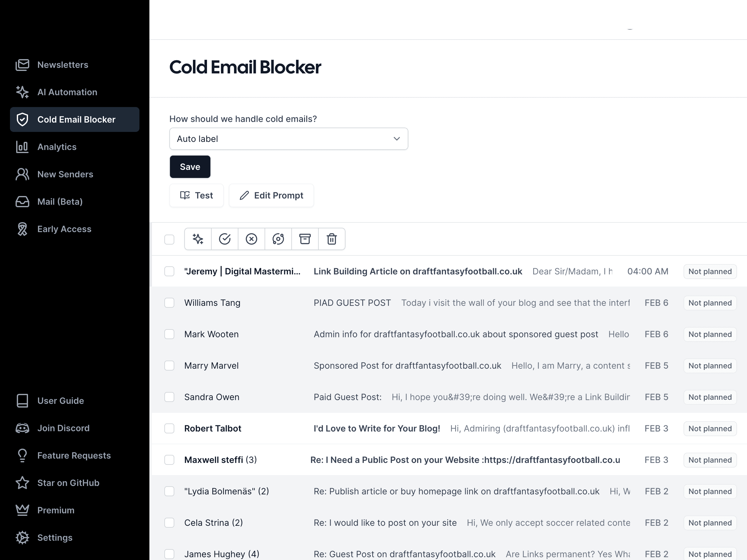The width and height of the screenshot is (747, 560).
Task: Click the Edit Prompt button
Action: [271, 195]
